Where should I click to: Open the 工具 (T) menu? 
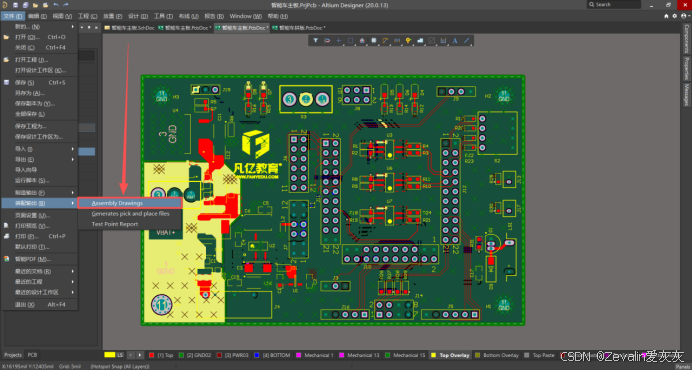tap(163, 16)
